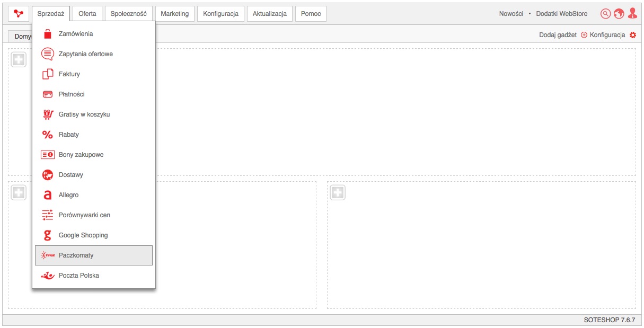The image size is (644, 328).
Task: Click the Poczta Polska horn icon
Action: [x=48, y=276]
